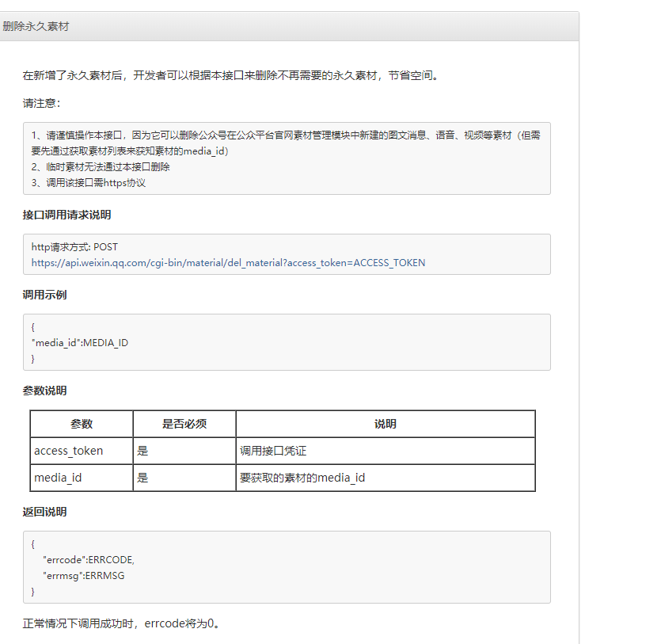Click the 参数说明 heading

point(44,391)
